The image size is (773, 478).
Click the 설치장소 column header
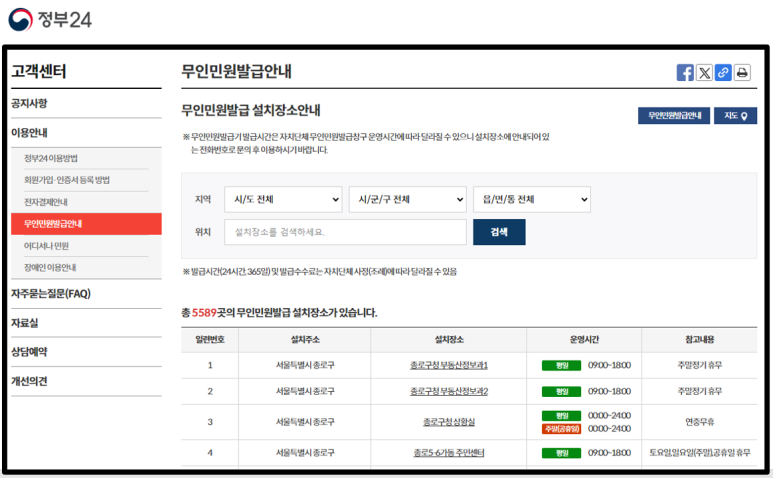[449, 340]
